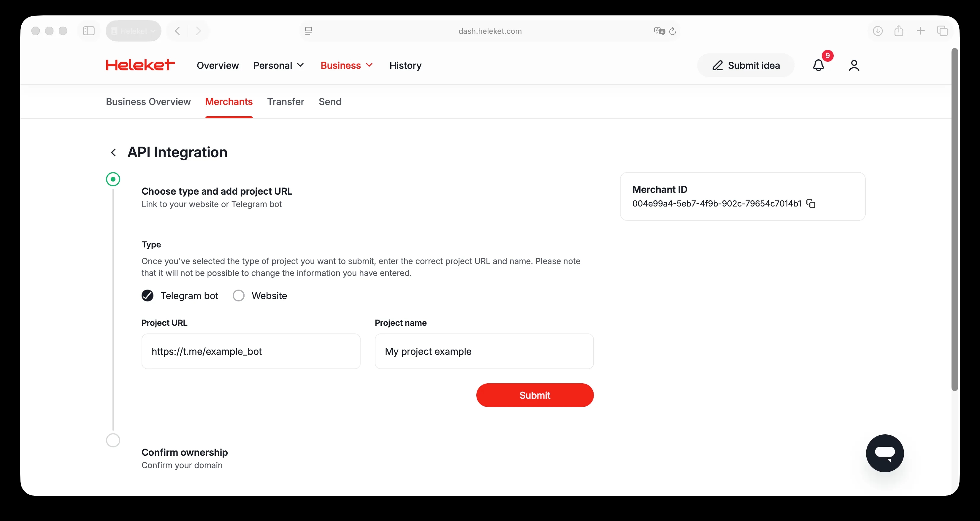Click the Submit idea button
This screenshot has height=521, width=980.
click(x=745, y=65)
